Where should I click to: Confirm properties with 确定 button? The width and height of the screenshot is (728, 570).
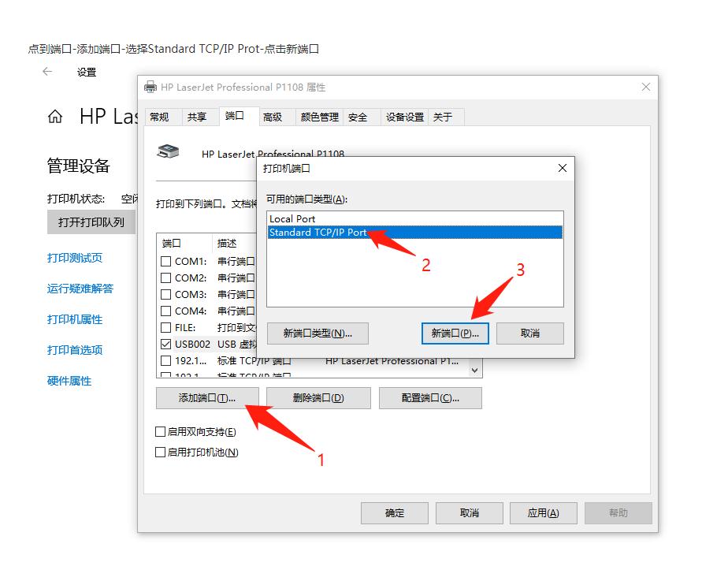[395, 513]
